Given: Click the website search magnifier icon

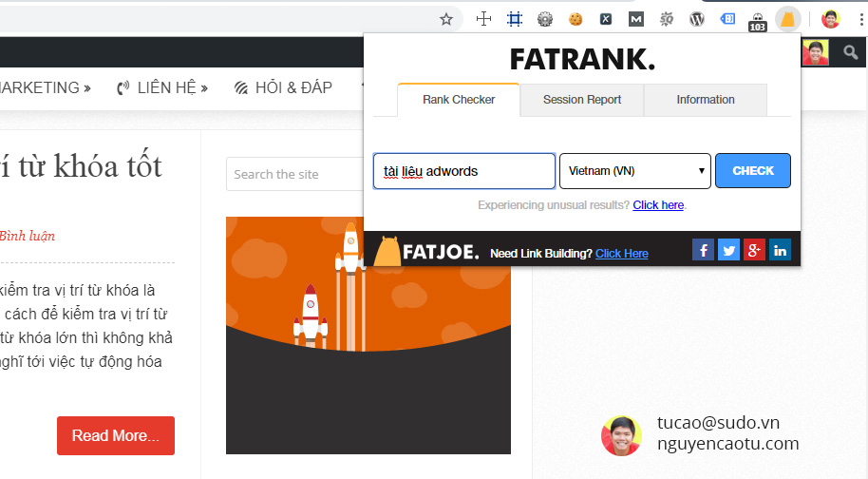Looking at the screenshot, I should [x=851, y=53].
